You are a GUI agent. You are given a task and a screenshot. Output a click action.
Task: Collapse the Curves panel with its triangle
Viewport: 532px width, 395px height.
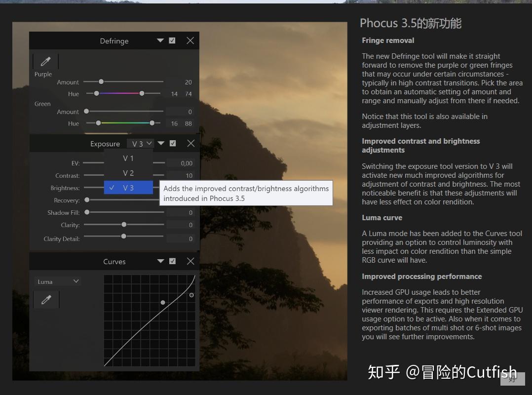click(160, 261)
